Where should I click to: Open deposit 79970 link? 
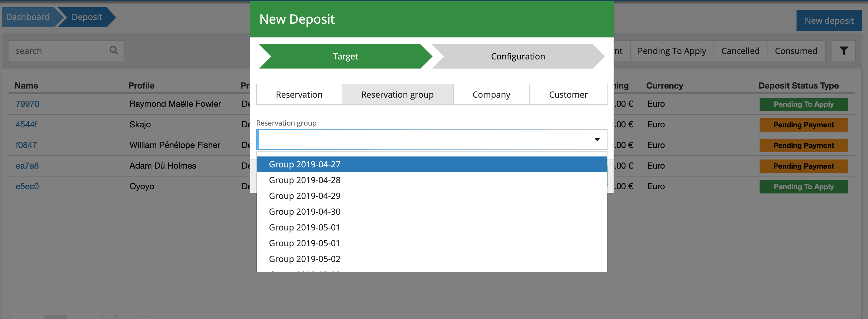click(27, 104)
